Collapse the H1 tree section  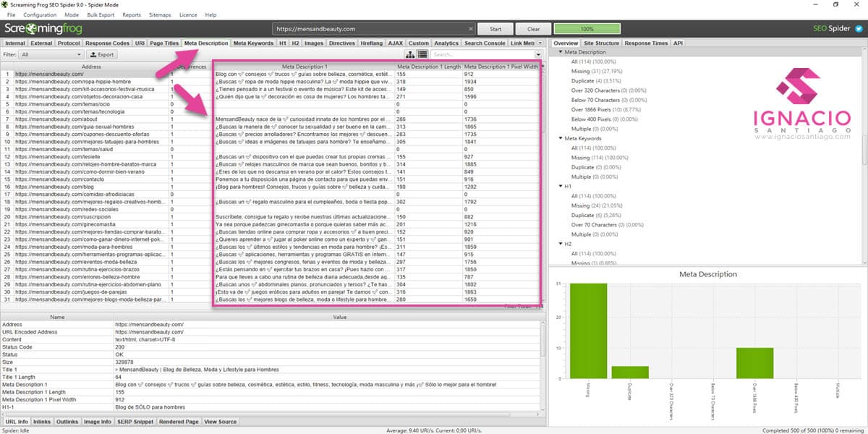(x=559, y=186)
